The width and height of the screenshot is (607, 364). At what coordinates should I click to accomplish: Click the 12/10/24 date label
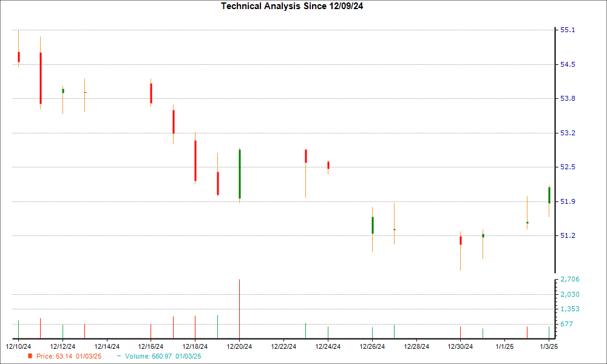18,346
